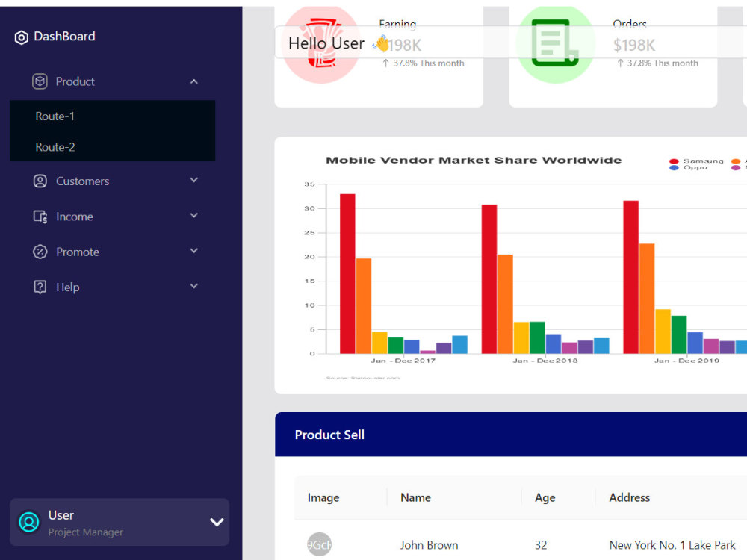Click the Product cube icon

coord(40,81)
